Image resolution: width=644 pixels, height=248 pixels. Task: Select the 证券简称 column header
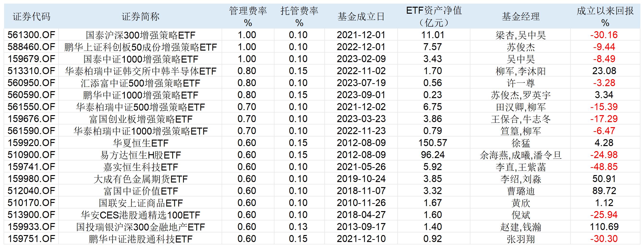click(x=140, y=17)
